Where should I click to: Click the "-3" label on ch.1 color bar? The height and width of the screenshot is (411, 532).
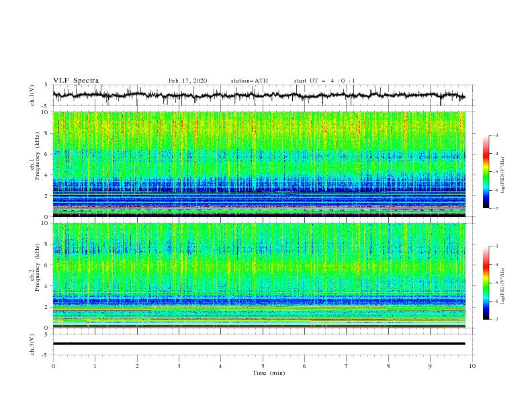(495, 135)
